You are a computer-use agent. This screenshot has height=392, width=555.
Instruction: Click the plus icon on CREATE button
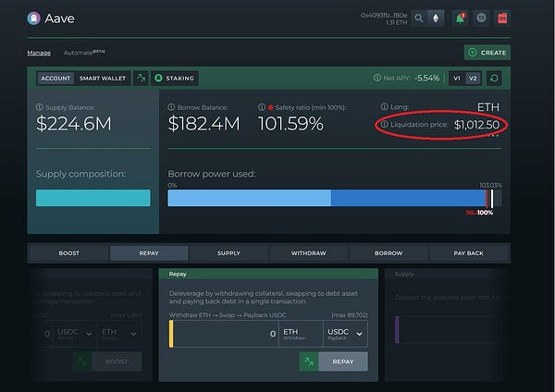[472, 53]
